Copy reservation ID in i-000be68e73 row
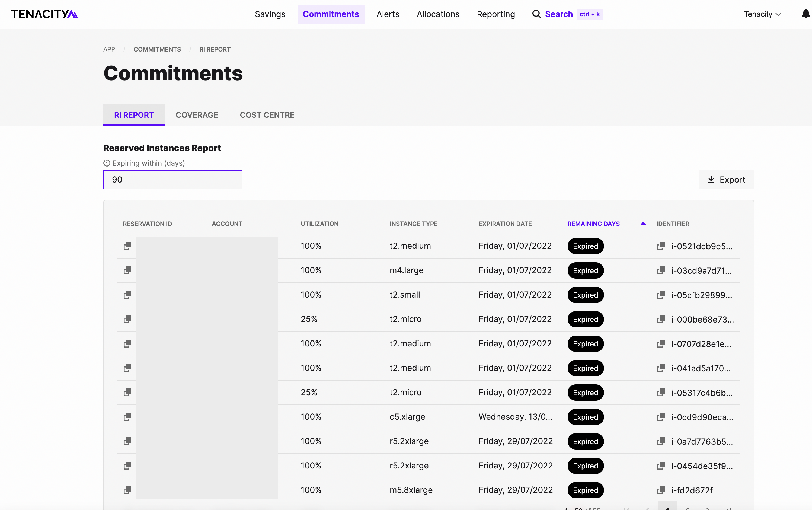This screenshot has height=510, width=812. pos(127,319)
